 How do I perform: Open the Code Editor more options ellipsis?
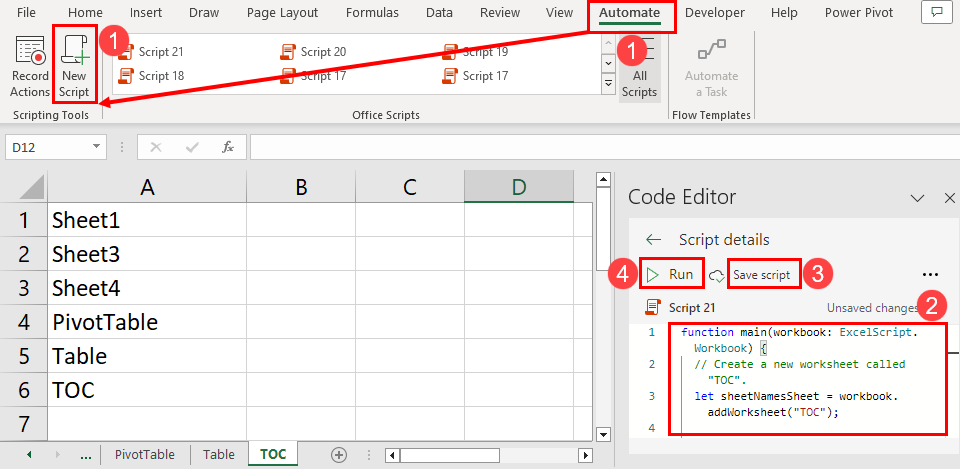point(929,275)
